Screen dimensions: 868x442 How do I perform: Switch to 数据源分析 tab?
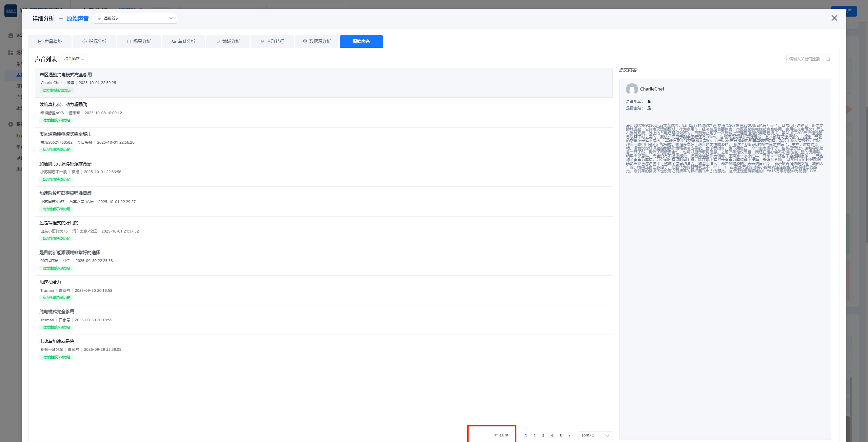pyautogui.click(x=317, y=41)
